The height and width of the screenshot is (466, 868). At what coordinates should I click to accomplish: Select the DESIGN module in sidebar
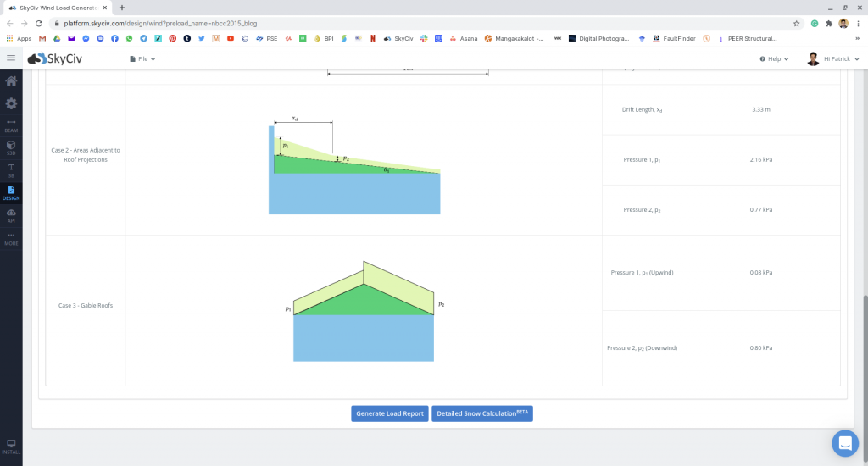pyautogui.click(x=11, y=192)
